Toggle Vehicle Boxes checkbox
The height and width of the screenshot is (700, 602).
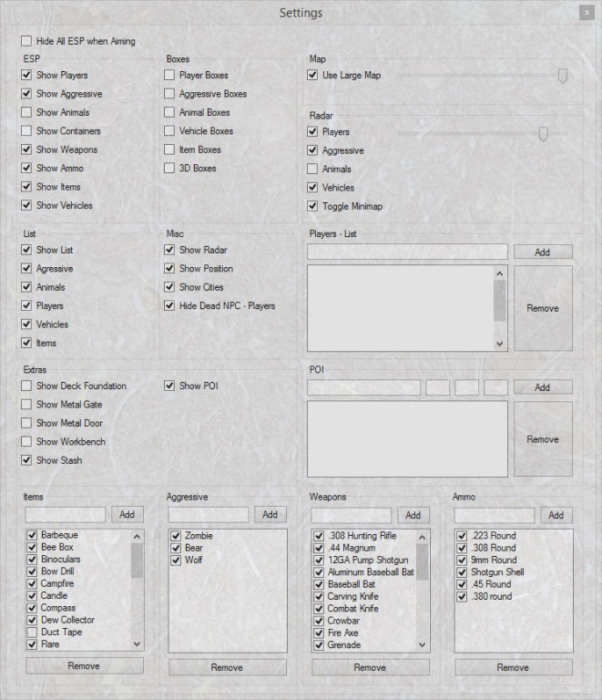coord(169,131)
